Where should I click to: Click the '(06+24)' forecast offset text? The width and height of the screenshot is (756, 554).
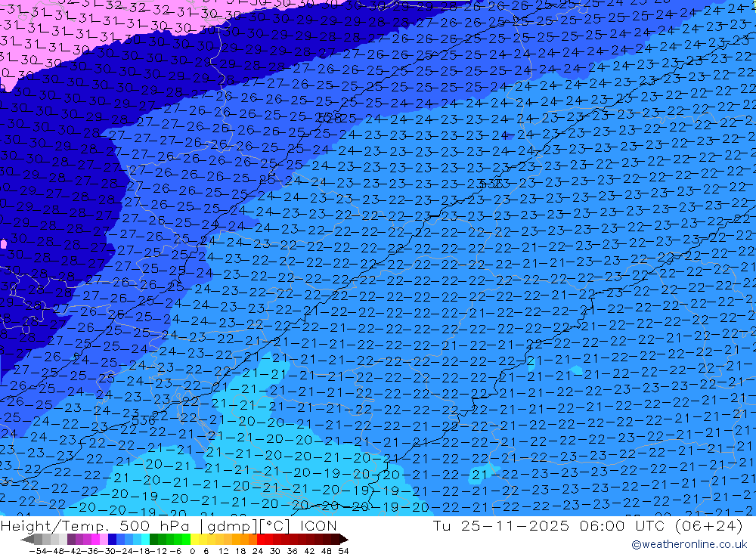coord(708,525)
